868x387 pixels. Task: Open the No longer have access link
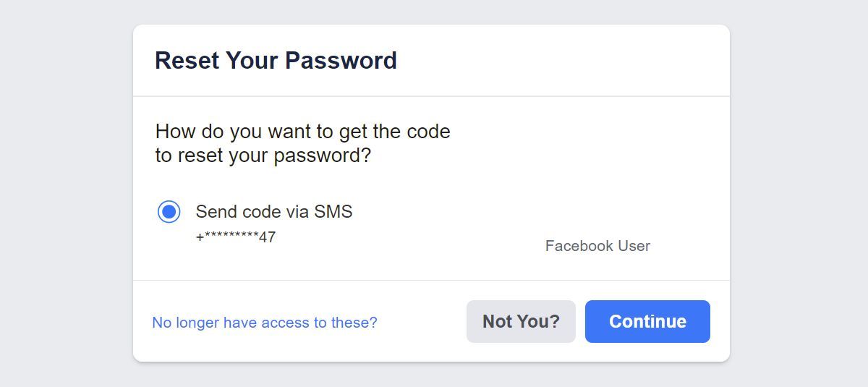pyautogui.click(x=264, y=323)
